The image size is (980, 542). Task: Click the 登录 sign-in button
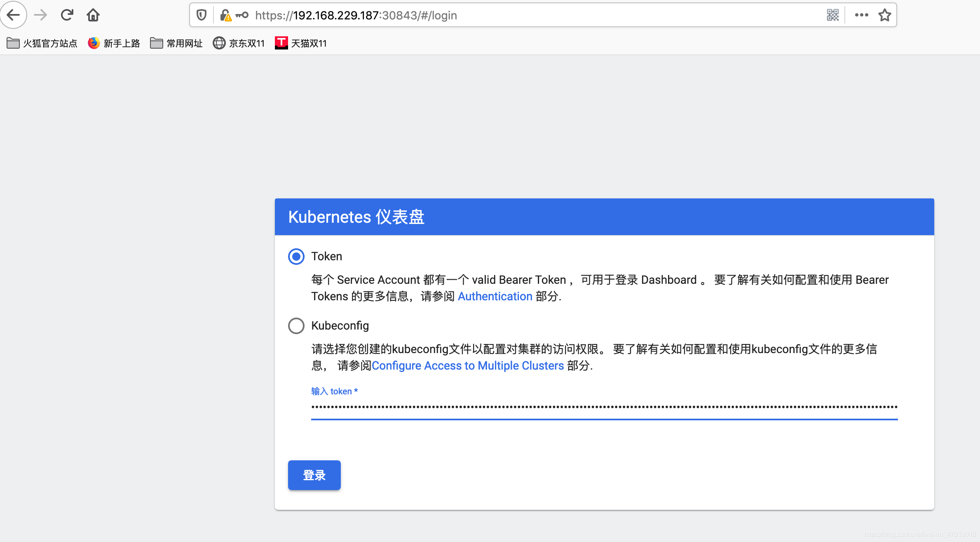pos(314,475)
